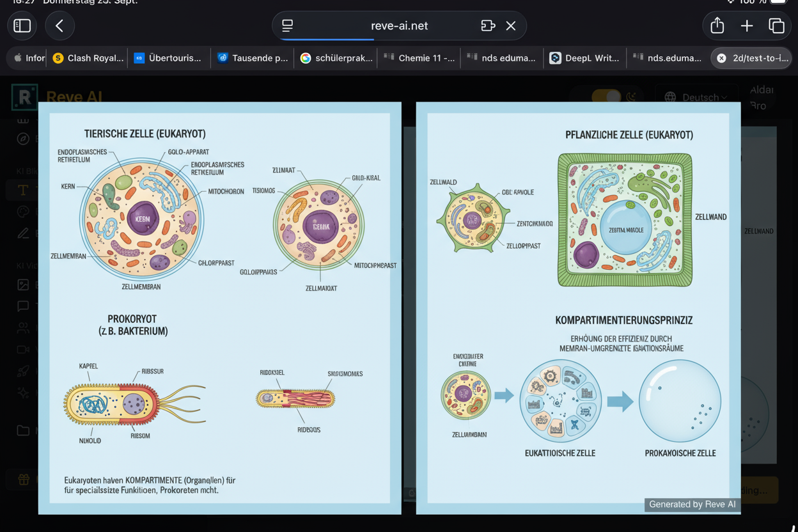The height and width of the screenshot is (532, 798).
Task: Open the page reader menu icon
Action: 288,26
